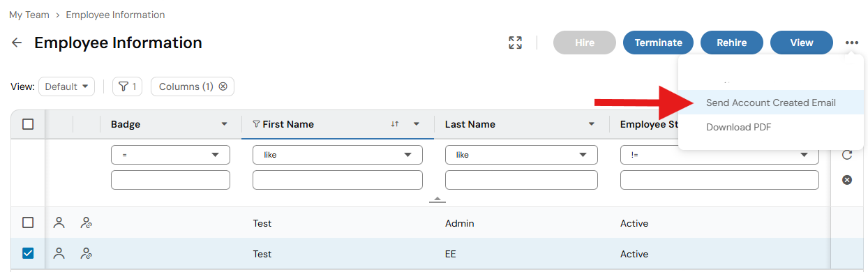
Task: Toggle the select-all header checkbox
Action: click(28, 124)
